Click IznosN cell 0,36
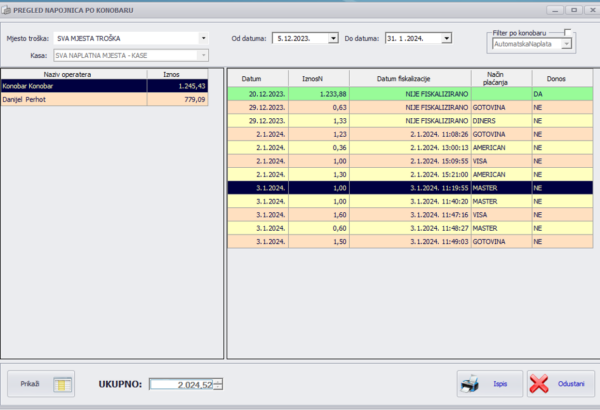 tap(319, 148)
